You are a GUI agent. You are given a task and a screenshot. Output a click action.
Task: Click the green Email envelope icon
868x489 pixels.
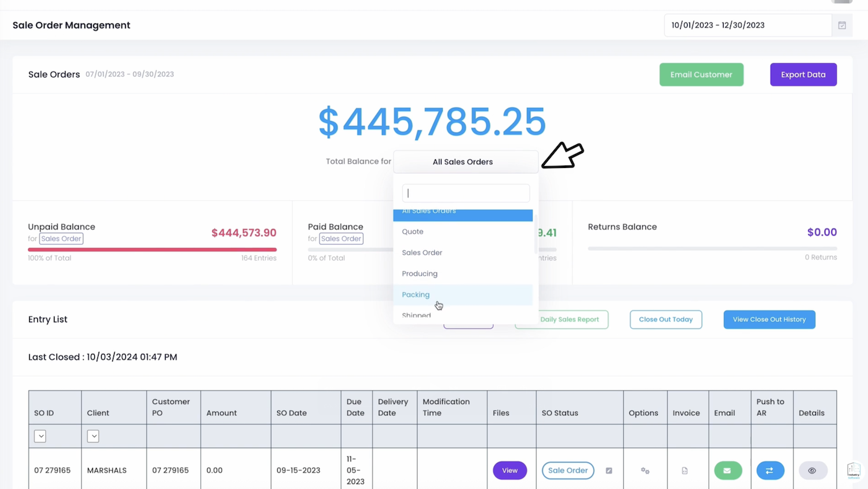[x=727, y=470]
